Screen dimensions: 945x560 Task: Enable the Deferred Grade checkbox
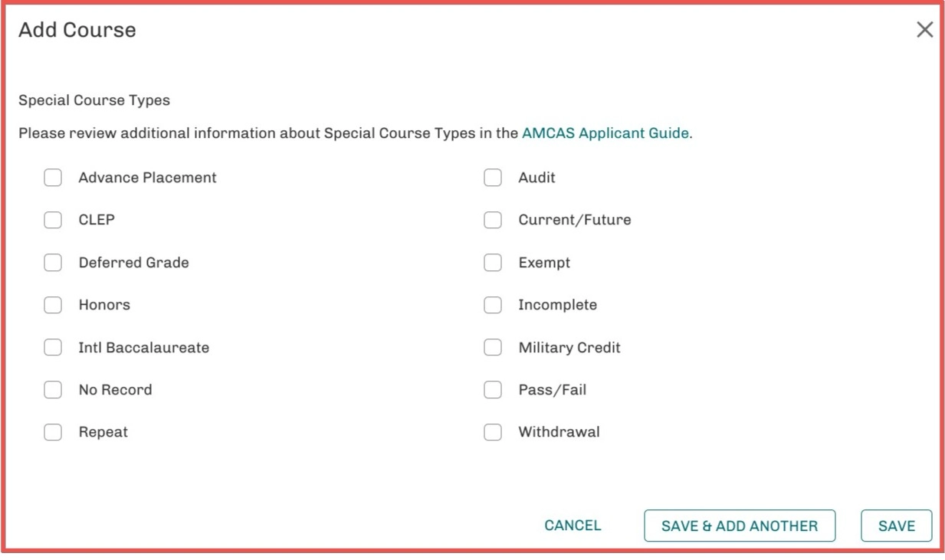(52, 262)
